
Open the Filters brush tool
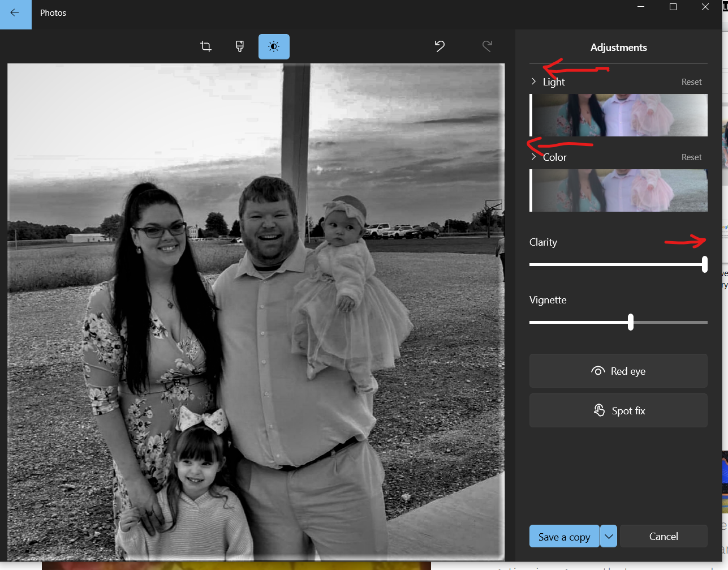click(x=240, y=46)
